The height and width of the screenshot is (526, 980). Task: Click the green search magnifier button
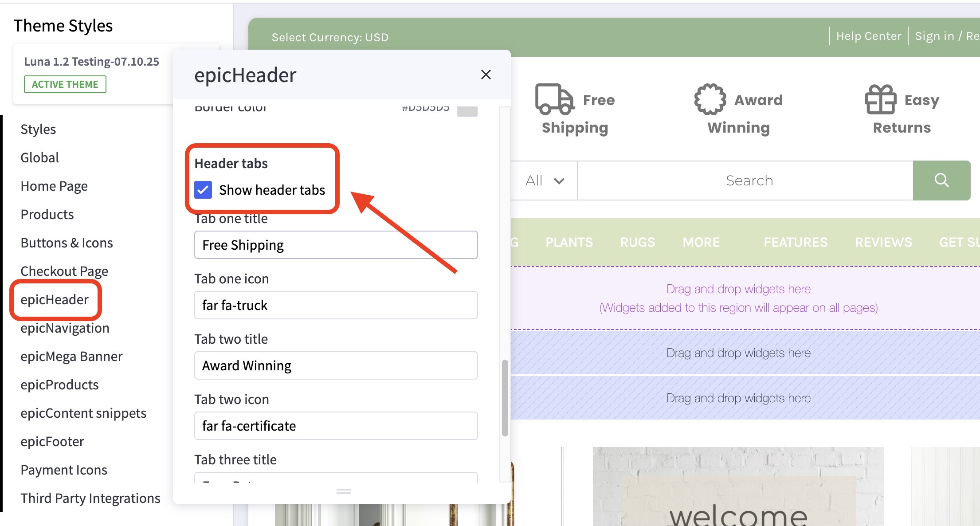[x=942, y=180]
